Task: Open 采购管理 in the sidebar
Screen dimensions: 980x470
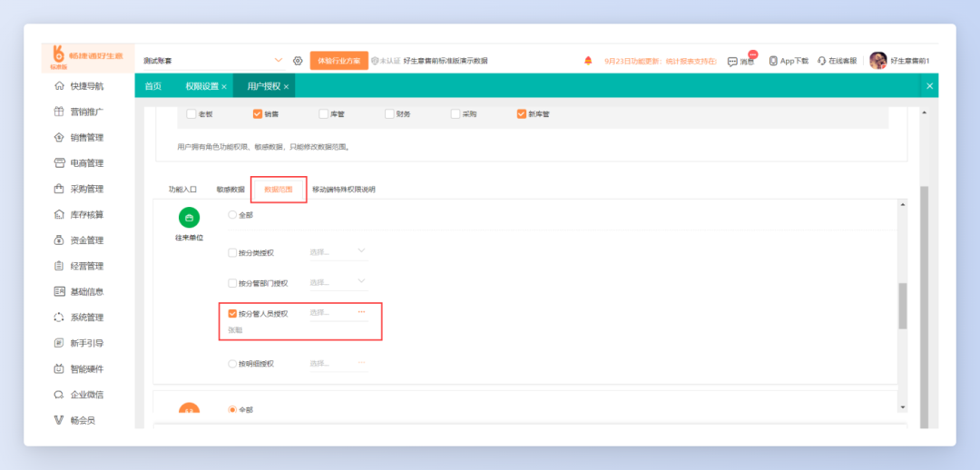Action: (x=79, y=189)
